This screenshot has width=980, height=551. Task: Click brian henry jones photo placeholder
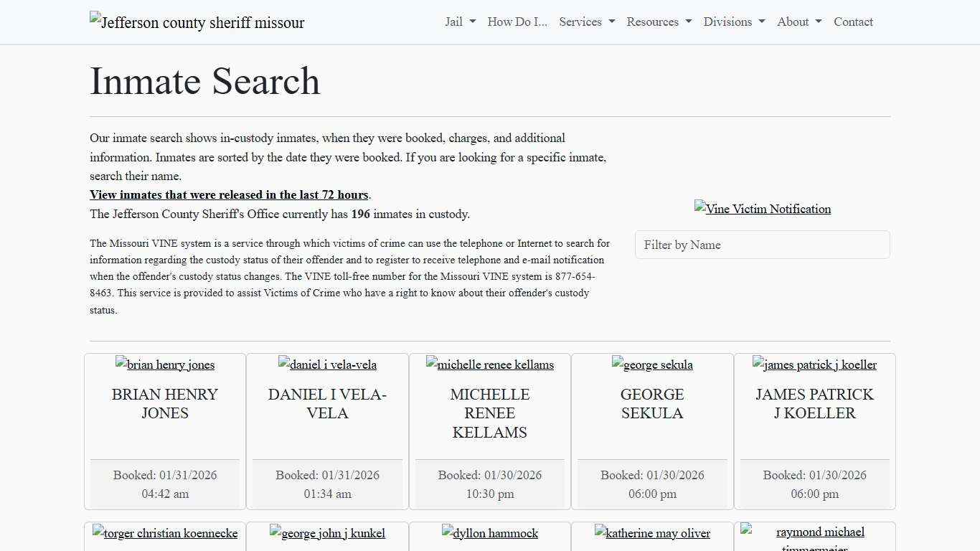pos(164,364)
